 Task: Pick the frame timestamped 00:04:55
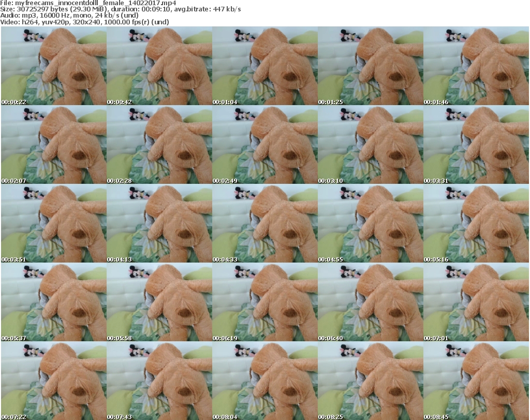tap(371, 223)
